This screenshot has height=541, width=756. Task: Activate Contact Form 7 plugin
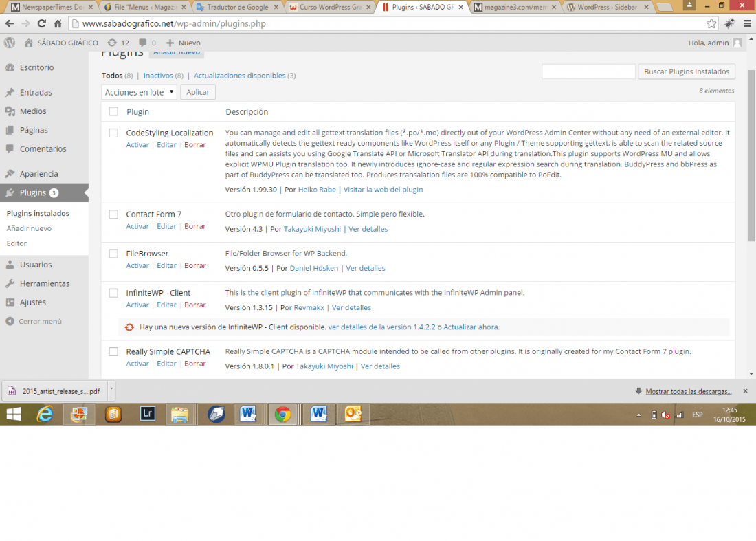pos(137,226)
